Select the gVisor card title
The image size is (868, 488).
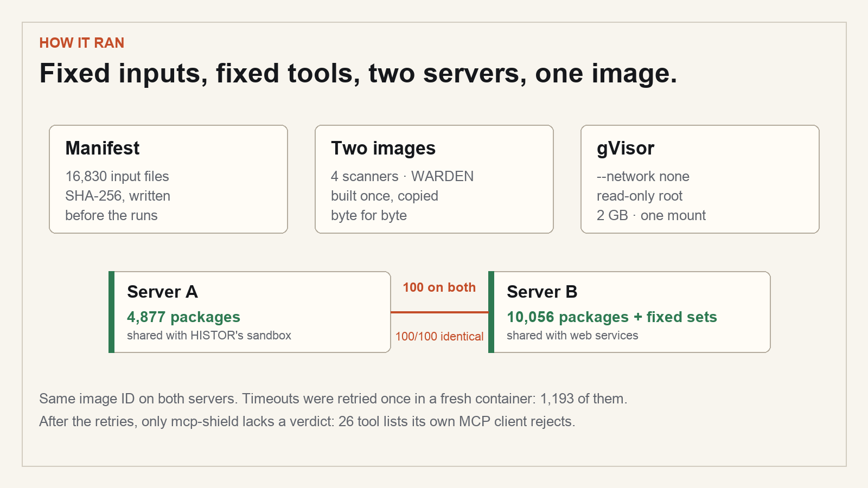coord(626,148)
